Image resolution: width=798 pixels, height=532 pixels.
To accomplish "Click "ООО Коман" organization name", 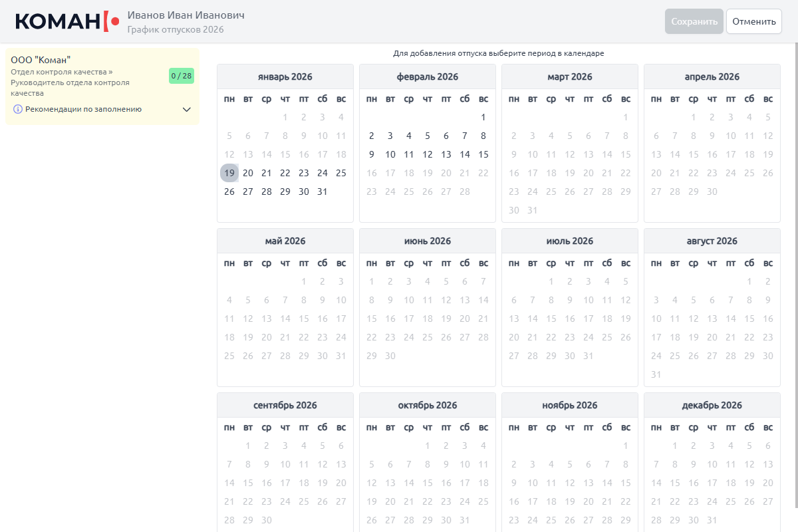I will [x=41, y=60].
